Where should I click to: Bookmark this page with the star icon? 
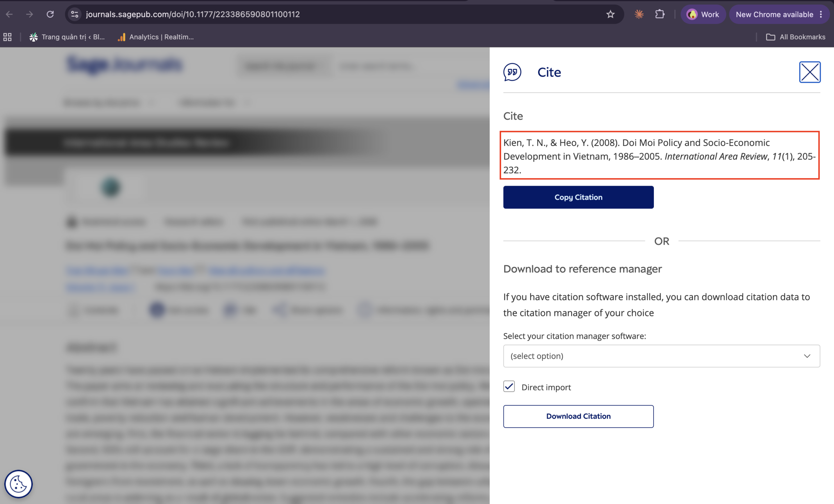coord(610,14)
